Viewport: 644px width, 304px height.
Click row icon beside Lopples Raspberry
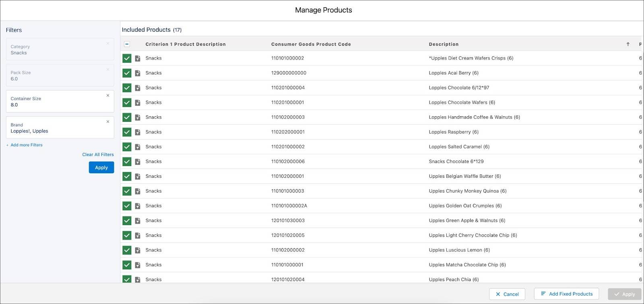[138, 132]
